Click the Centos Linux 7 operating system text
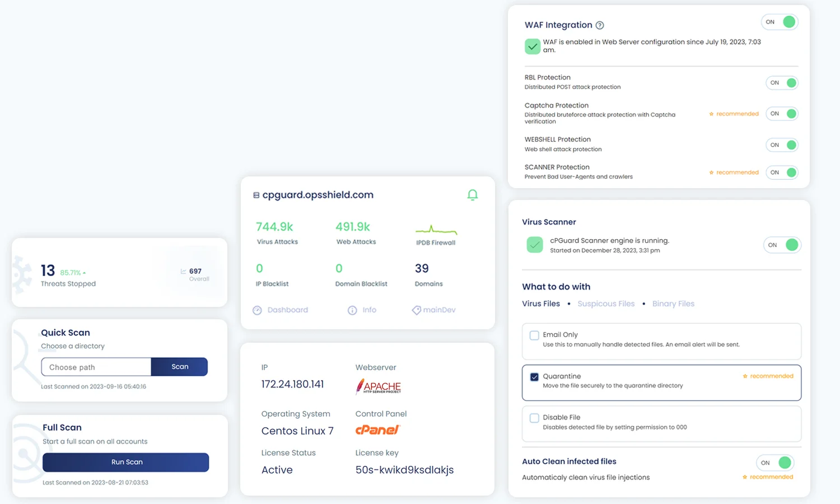The image size is (840, 504). 297,431
